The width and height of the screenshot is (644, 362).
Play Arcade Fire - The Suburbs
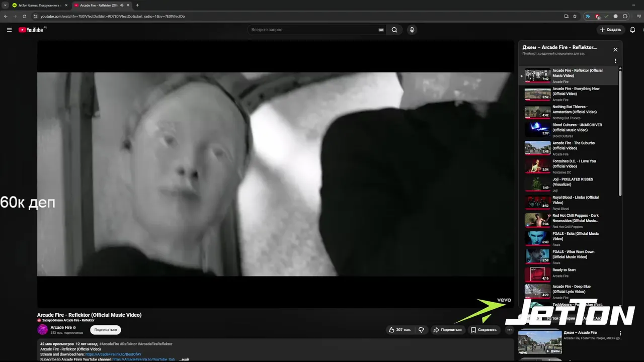point(569,148)
